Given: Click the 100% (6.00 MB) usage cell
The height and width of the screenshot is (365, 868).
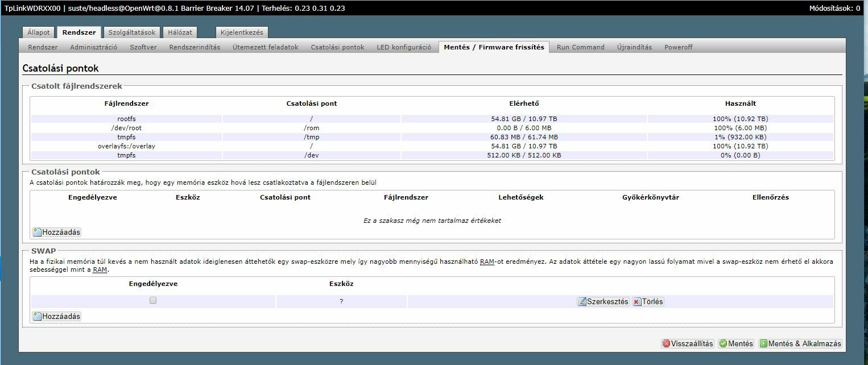Looking at the screenshot, I should point(741,128).
